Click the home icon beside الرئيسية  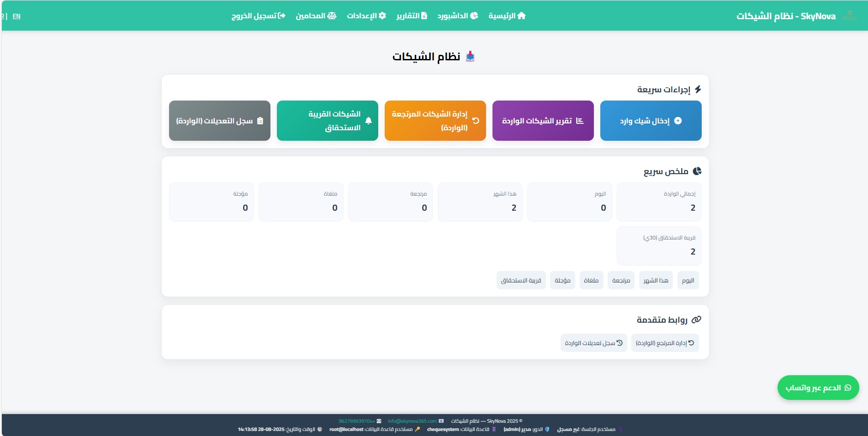click(x=521, y=16)
